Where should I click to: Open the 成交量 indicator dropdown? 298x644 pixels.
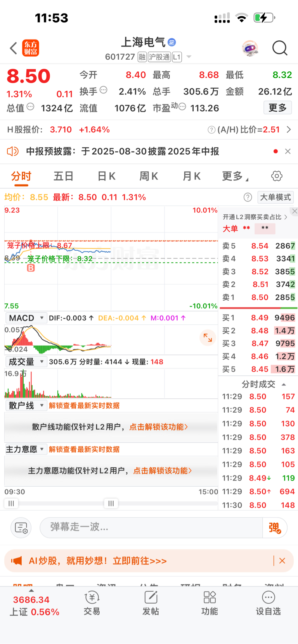(x=26, y=362)
